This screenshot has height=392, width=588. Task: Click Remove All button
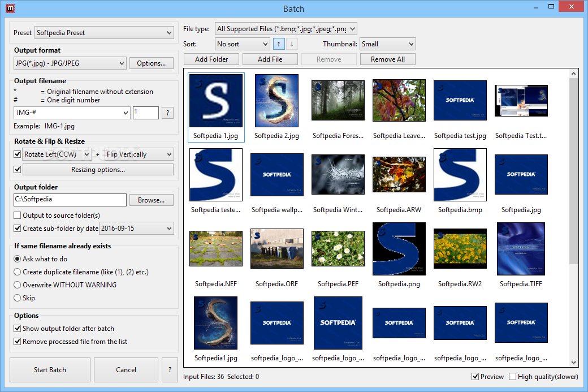(388, 59)
